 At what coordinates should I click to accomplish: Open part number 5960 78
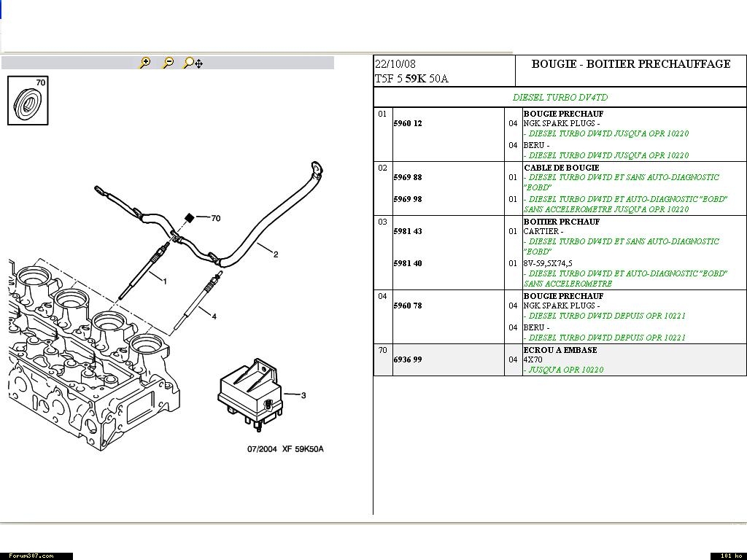(408, 306)
